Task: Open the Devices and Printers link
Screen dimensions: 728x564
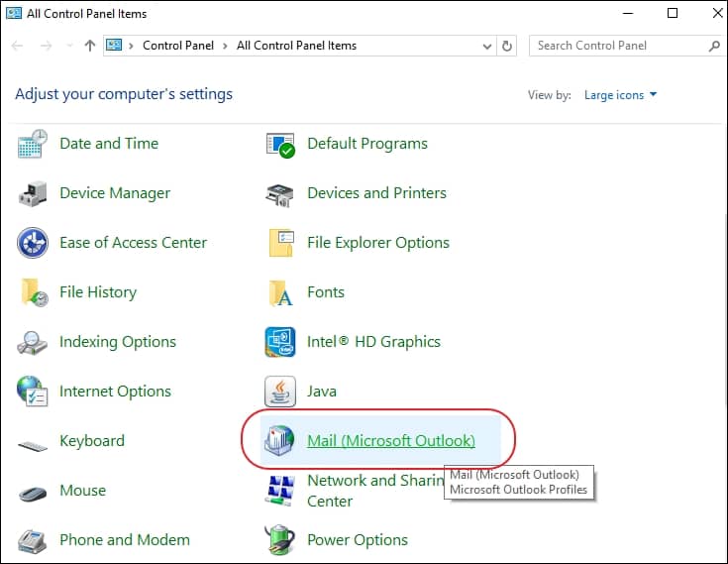Action: (x=376, y=193)
